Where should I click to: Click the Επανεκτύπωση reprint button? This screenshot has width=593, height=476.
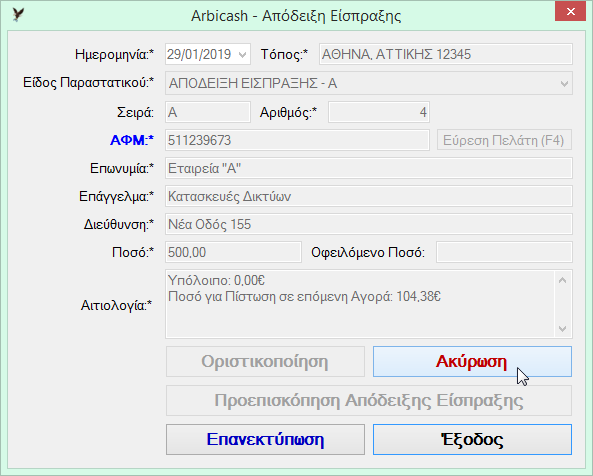point(265,439)
